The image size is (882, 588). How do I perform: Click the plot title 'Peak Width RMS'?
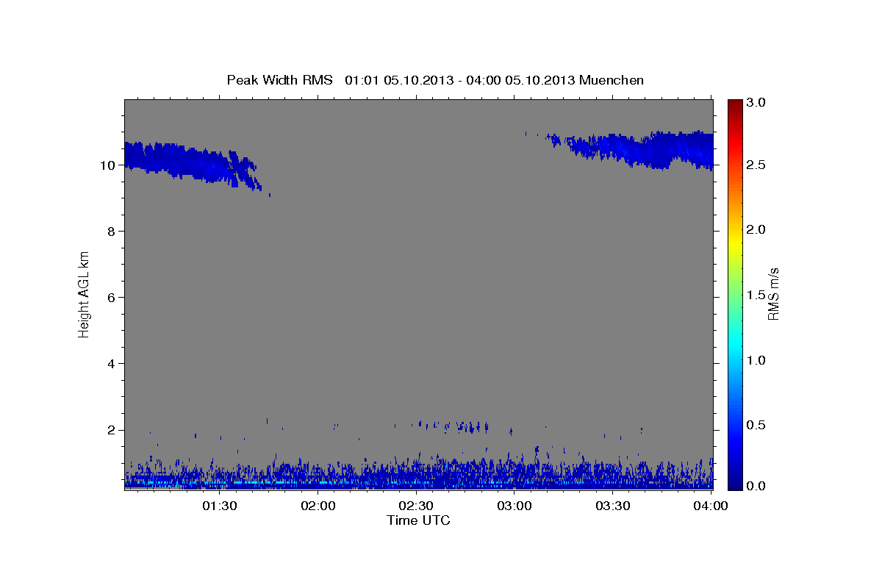(279, 80)
